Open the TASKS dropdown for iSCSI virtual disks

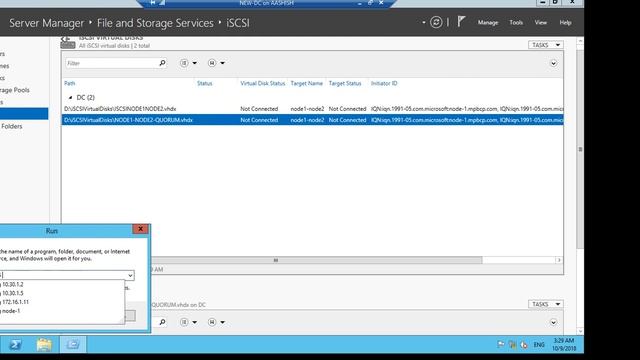546,45
